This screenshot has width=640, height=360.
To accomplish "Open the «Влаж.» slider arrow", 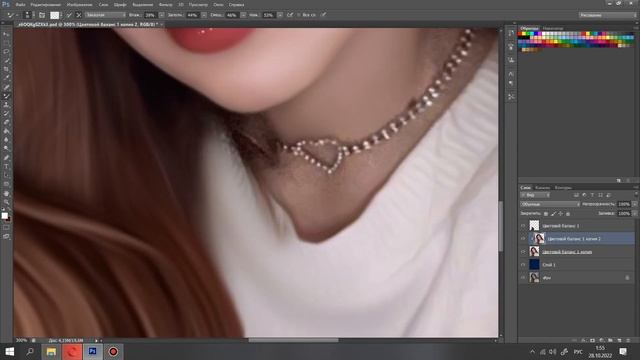I will (x=161, y=15).
